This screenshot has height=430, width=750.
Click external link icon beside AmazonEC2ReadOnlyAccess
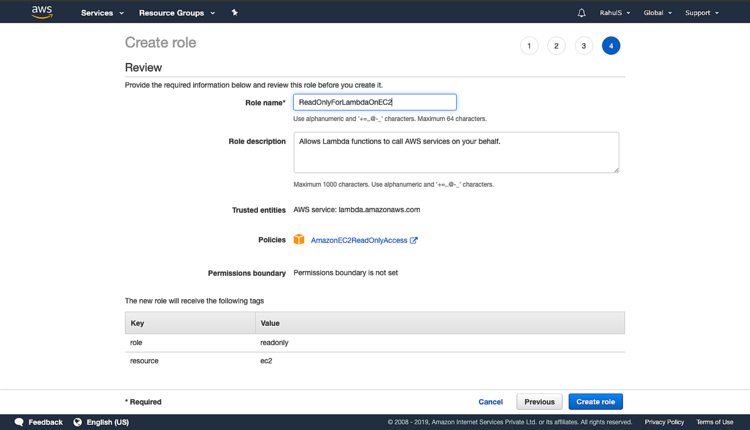pyautogui.click(x=414, y=240)
